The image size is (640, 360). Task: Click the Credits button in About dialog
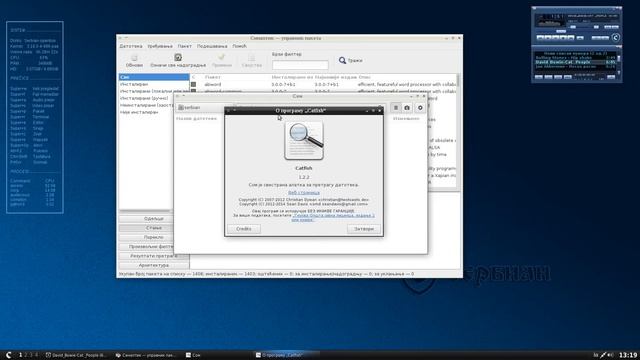click(x=244, y=229)
